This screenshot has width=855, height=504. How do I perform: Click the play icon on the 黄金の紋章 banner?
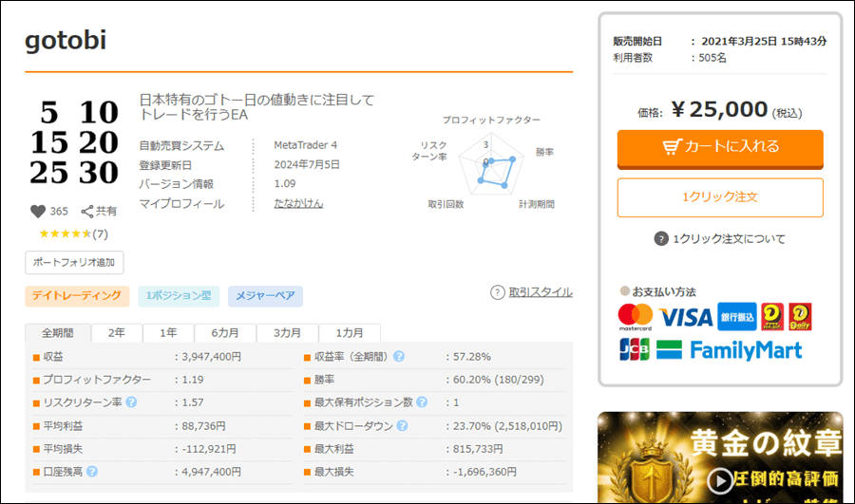point(720,481)
